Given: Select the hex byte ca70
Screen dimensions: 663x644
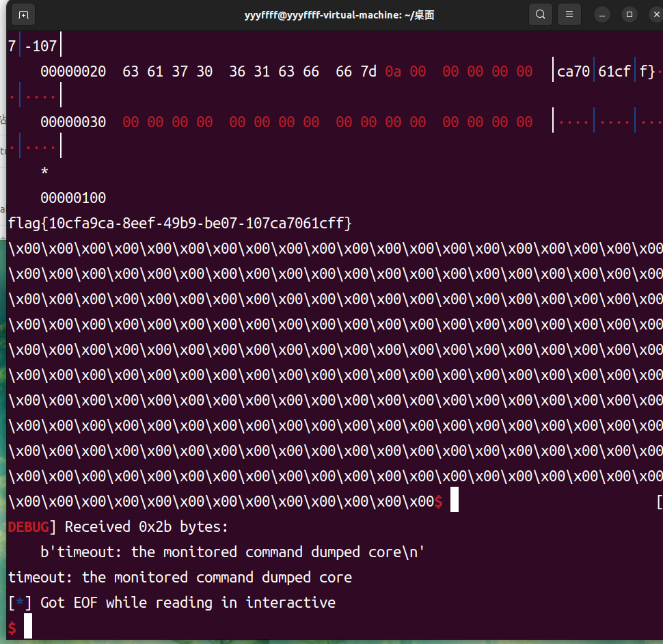Looking at the screenshot, I should tap(573, 70).
